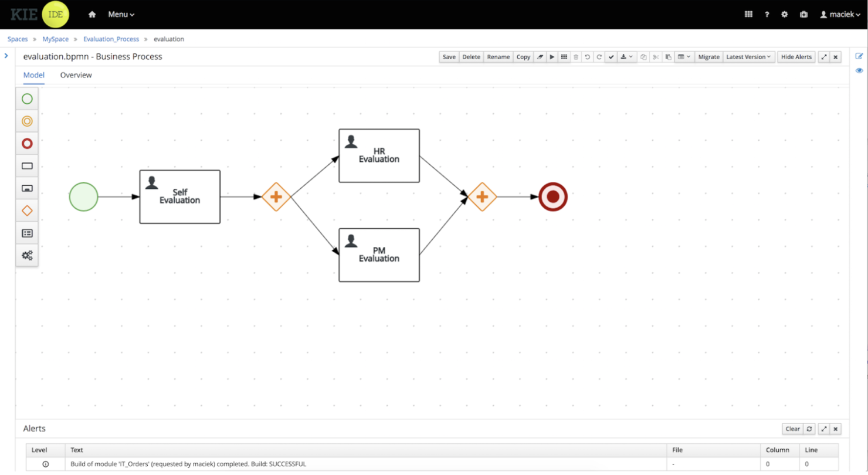868x475 pixels.
Task: Click the KIE IDE logo
Action: point(40,14)
